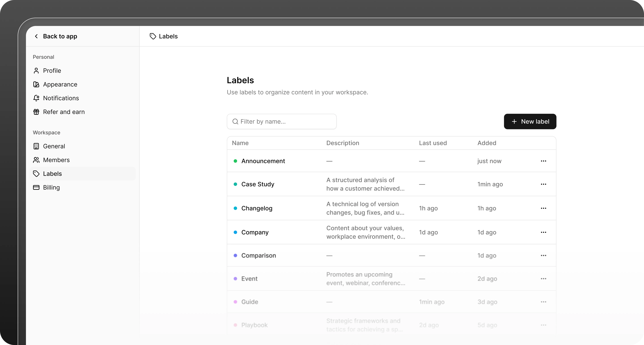The width and height of the screenshot is (644, 345).
Task: Click the Members people icon
Action: 36,160
